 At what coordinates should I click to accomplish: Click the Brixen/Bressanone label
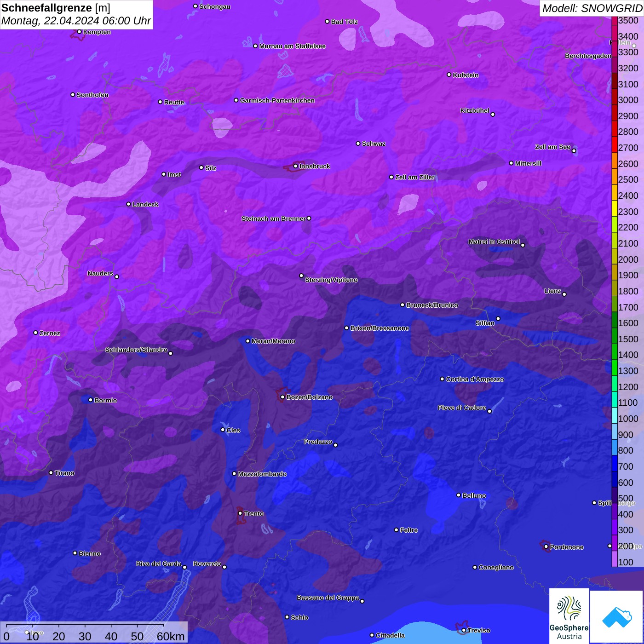379,328
